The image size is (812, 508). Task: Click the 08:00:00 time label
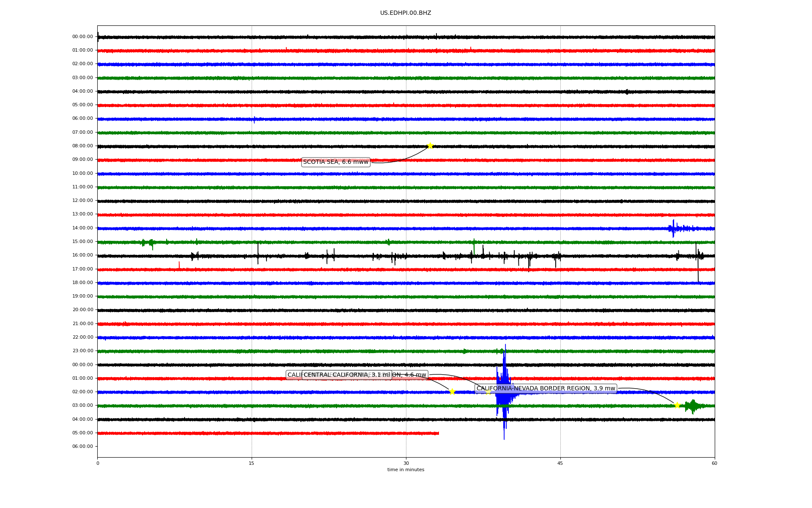(82, 146)
